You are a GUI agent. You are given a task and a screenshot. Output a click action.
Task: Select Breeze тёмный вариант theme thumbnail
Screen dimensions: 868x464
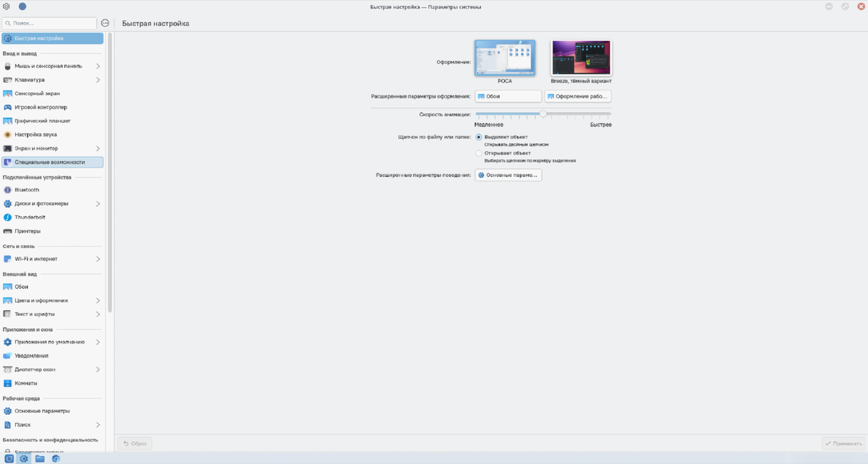pos(582,58)
